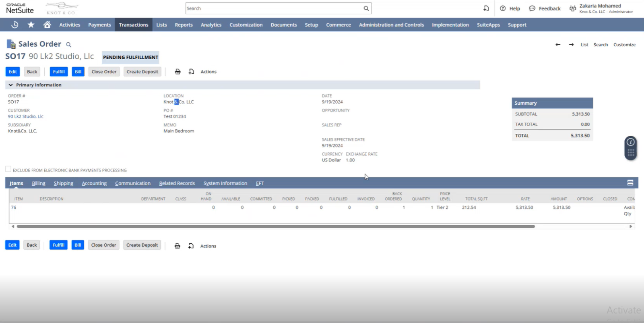Collapse the Primary Information section
644x323 pixels.
pyautogui.click(x=10, y=85)
